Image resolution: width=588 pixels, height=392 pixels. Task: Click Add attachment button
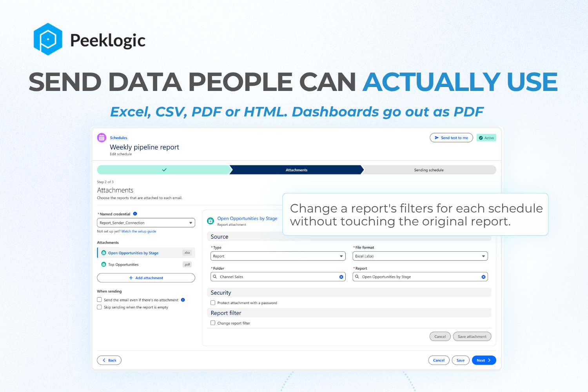click(x=146, y=278)
